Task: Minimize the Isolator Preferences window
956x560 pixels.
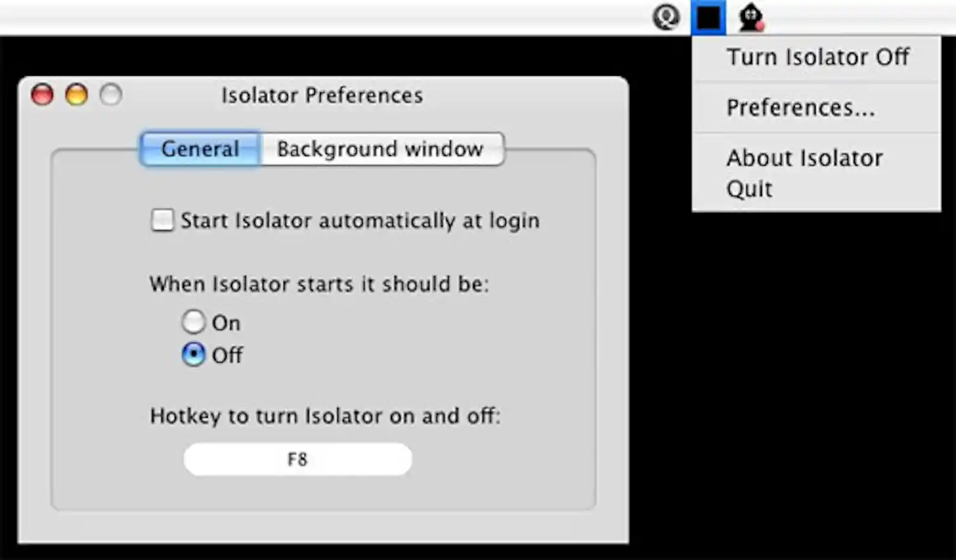Action: [76, 94]
